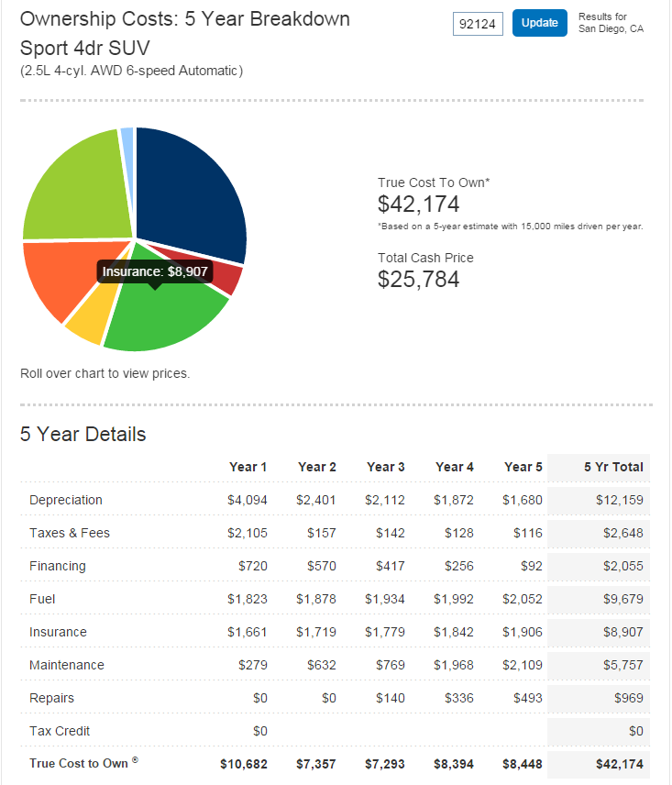
Task: Click the Year 1 column header
Action: (248, 467)
